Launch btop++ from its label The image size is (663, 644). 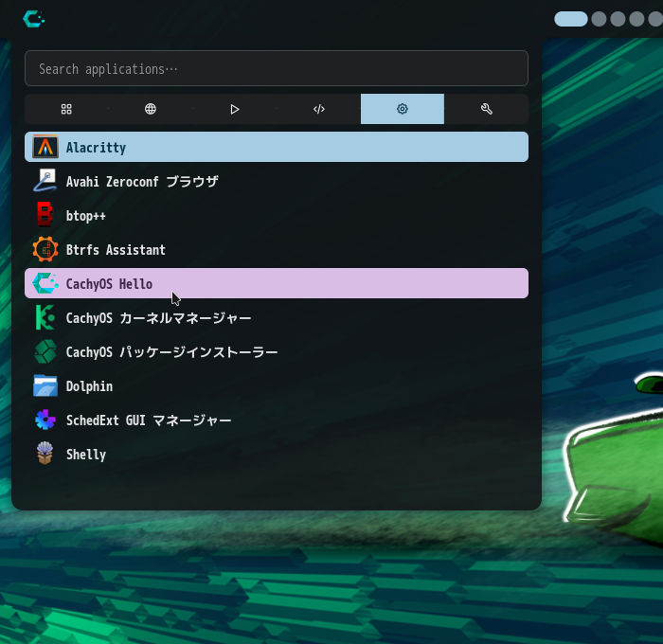[86, 216]
